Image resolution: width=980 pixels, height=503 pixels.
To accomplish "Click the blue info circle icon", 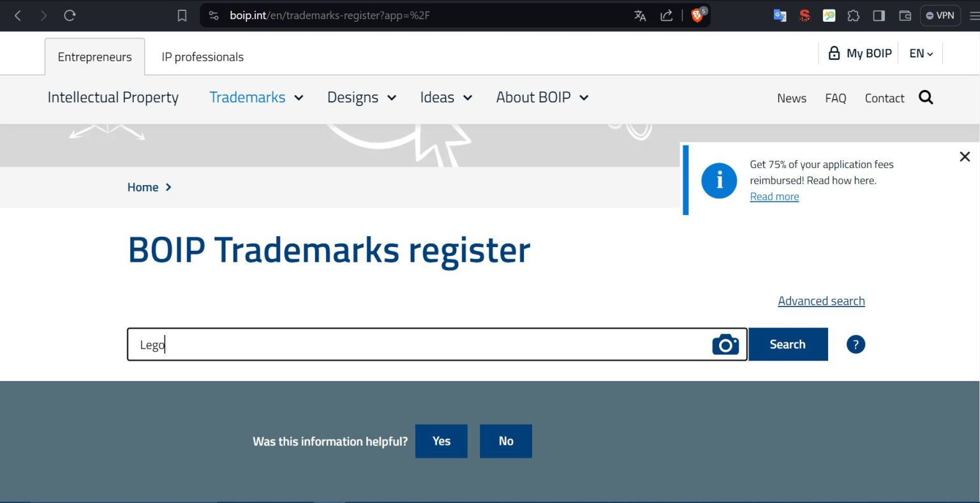I will click(x=719, y=181).
